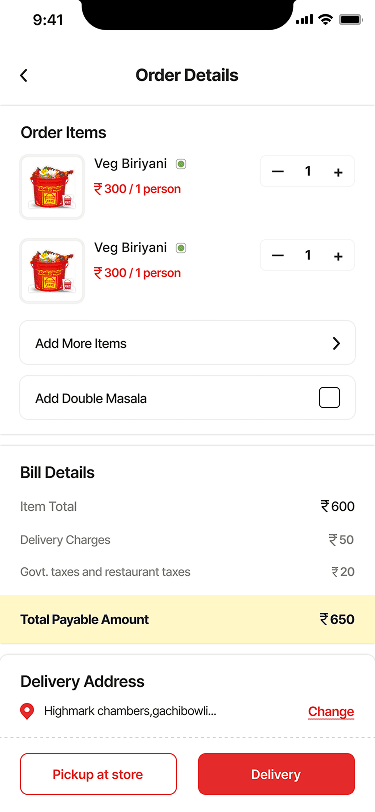Click the Change address link
The height and width of the screenshot is (812, 375).
[x=331, y=712]
